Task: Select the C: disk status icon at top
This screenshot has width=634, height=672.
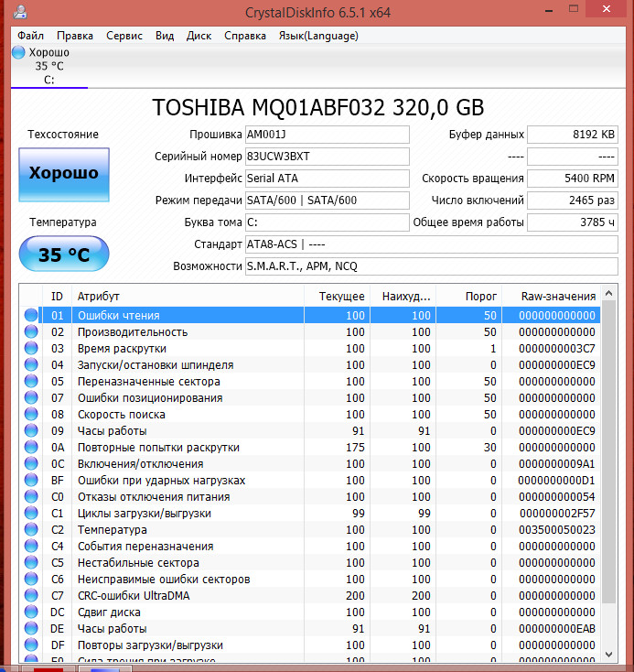Action: [18, 52]
